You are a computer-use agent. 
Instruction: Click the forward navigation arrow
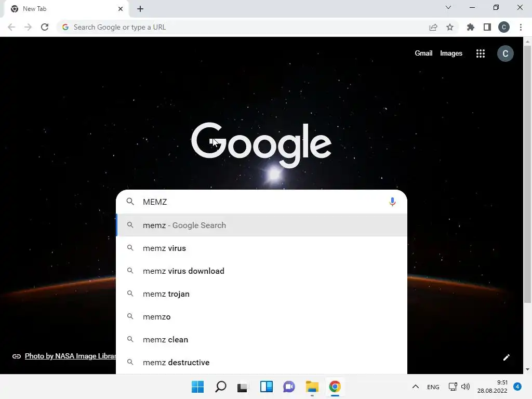pyautogui.click(x=28, y=27)
